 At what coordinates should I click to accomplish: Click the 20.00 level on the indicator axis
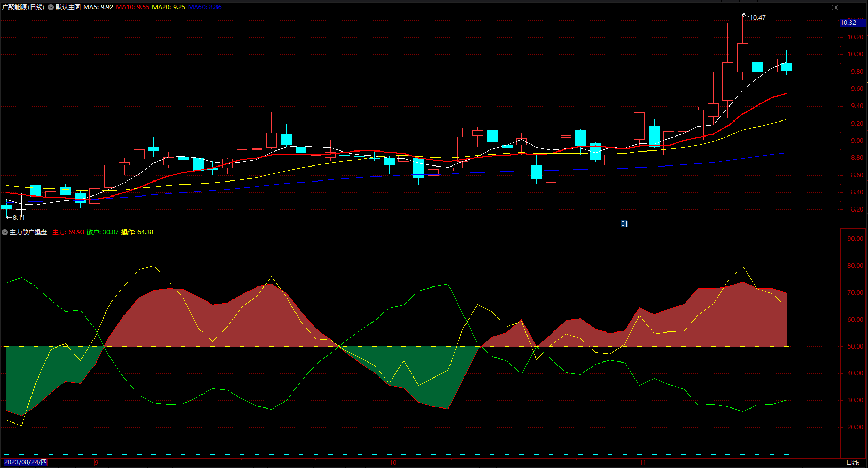click(856, 427)
